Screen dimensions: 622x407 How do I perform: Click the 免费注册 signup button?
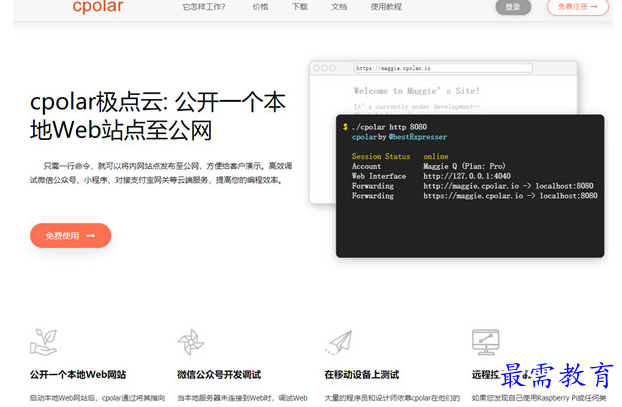click(578, 7)
